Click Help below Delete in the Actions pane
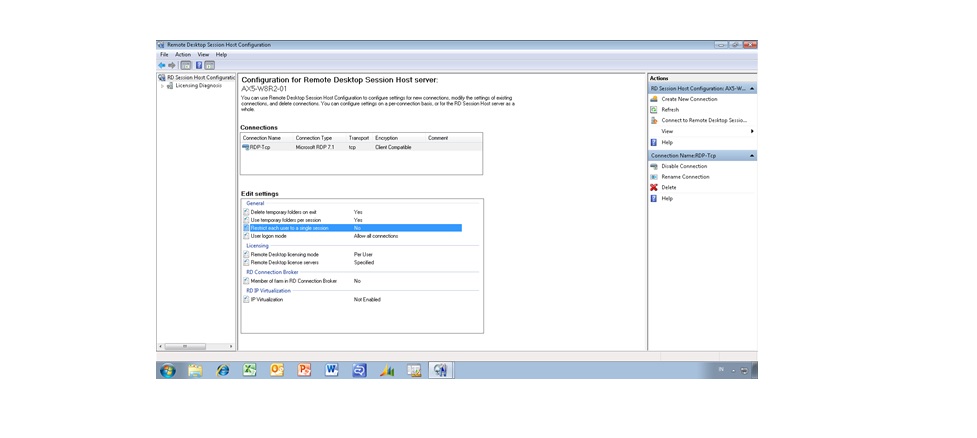The height and width of the screenshot is (438, 977). [667, 198]
